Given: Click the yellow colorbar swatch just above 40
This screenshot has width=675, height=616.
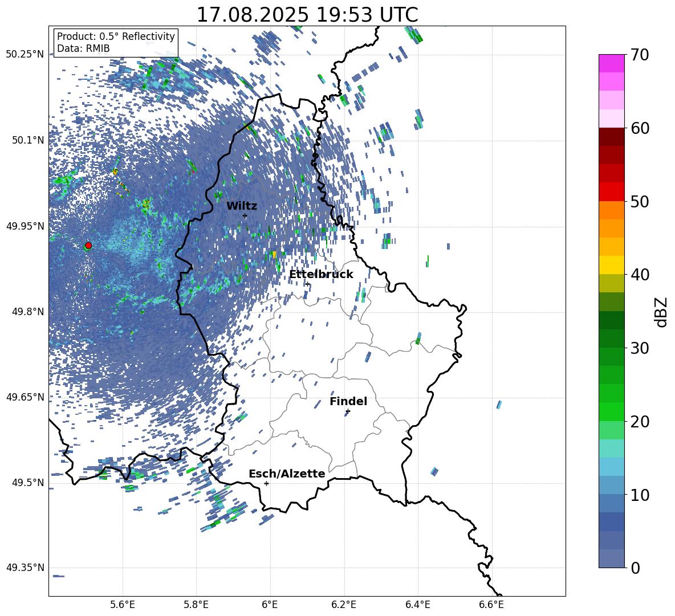Looking at the screenshot, I should (611, 265).
